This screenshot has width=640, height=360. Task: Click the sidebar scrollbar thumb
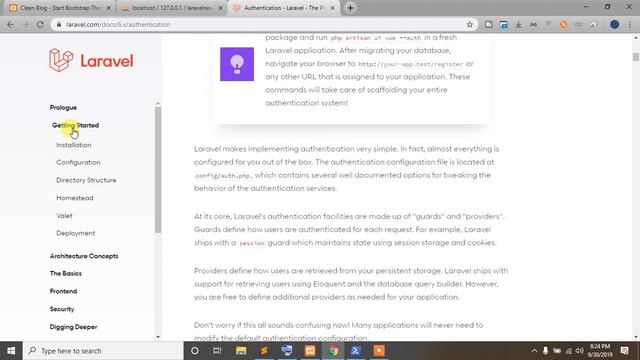click(158, 169)
